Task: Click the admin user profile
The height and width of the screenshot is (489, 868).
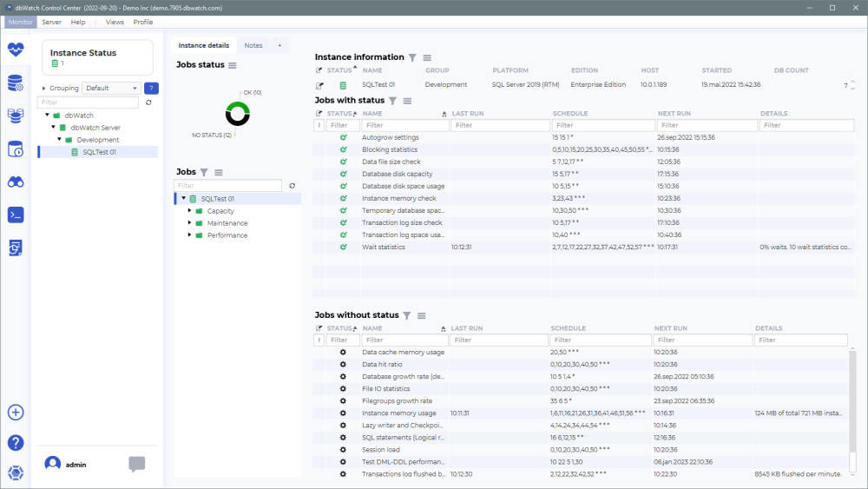Action: point(67,464)
